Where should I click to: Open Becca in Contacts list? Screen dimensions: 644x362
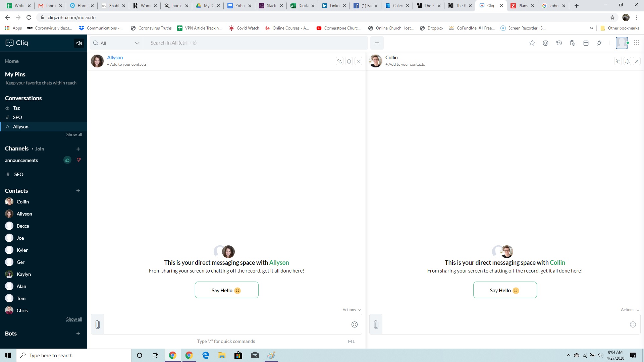[44, 226]
